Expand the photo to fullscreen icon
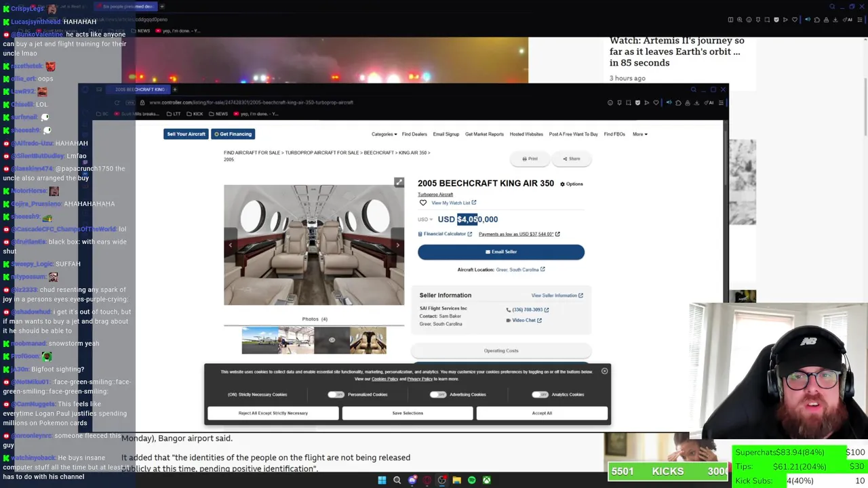The height and width of the screenshot is (488, 868). click(x=399, y=182)
